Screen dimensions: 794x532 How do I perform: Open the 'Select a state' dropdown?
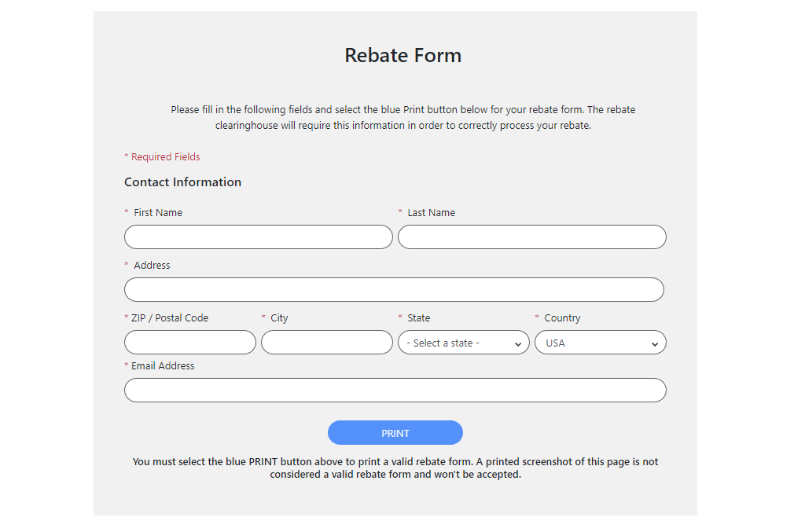[463, 343]
